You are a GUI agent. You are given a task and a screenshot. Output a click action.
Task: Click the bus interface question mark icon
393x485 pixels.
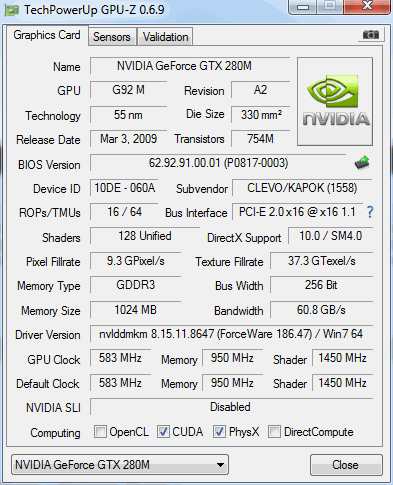click(x=370, y=212)
